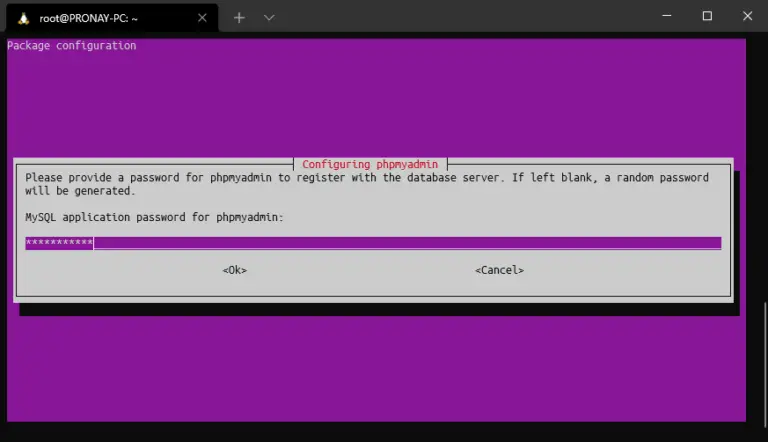
Task: Click "MySQL application password for phpmyadmin:" label
Action: click(154, 217)
